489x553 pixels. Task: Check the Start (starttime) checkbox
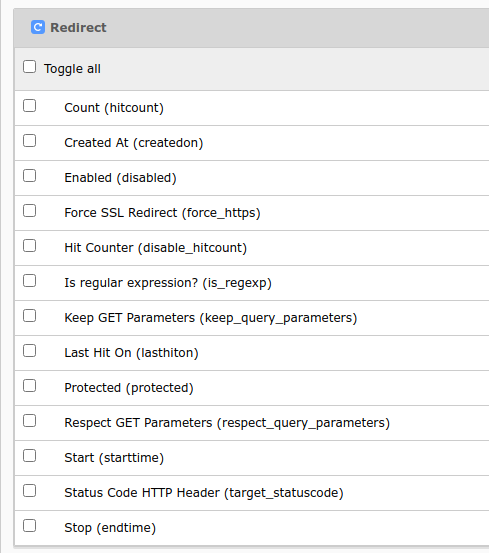[x=29, y=456]
